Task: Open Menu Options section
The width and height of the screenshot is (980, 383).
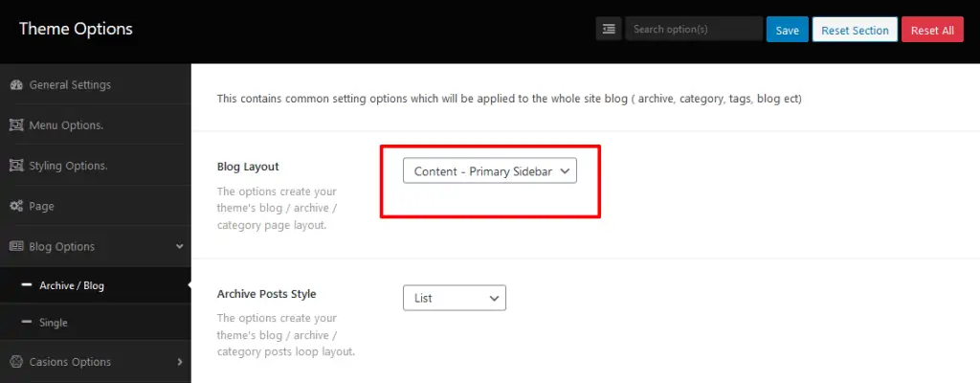Action: click(x=95, y=125)
